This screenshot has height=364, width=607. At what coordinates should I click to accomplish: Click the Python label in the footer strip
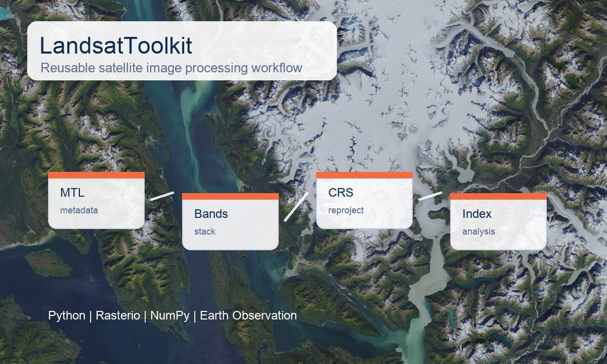point(66,315)
